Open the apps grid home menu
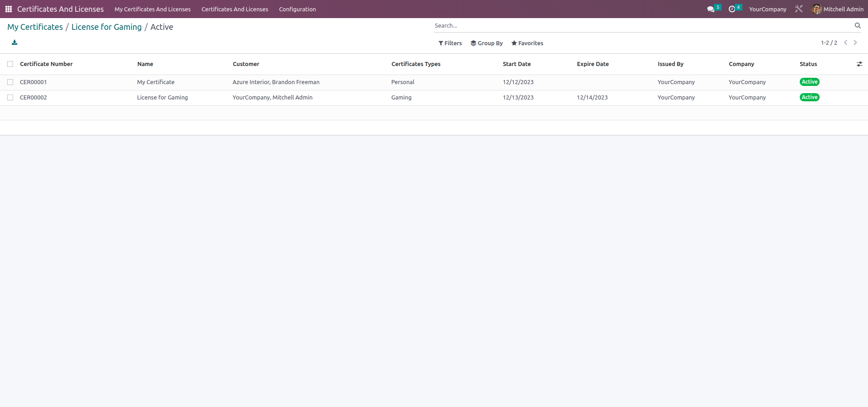The image size is (868, 407). click(x=8, y=9)
